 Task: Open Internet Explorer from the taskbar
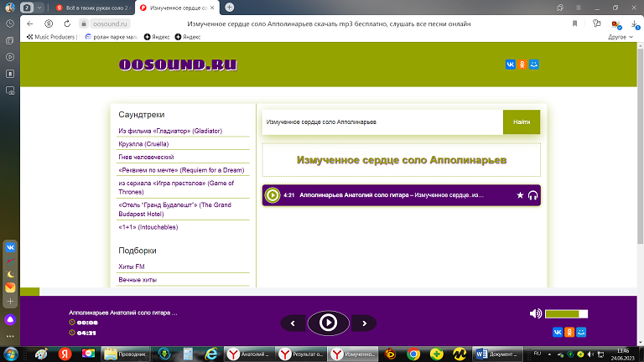click(211, 354)
